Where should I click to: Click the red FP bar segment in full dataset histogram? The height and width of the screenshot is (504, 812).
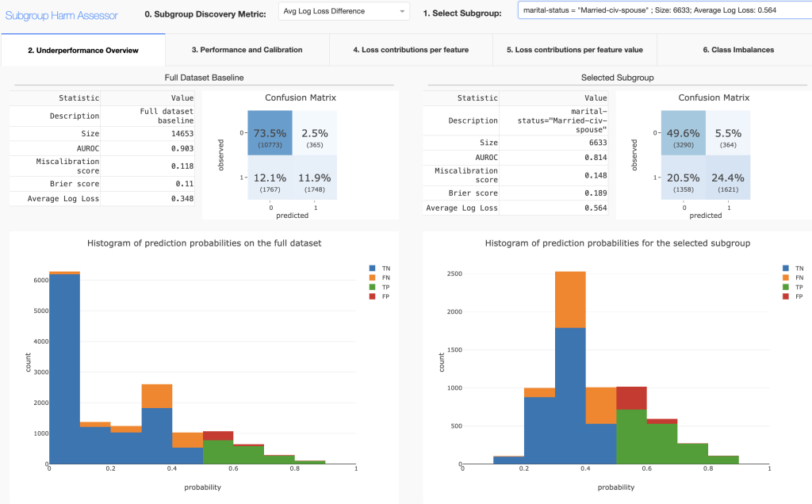[x=218, y=436]
